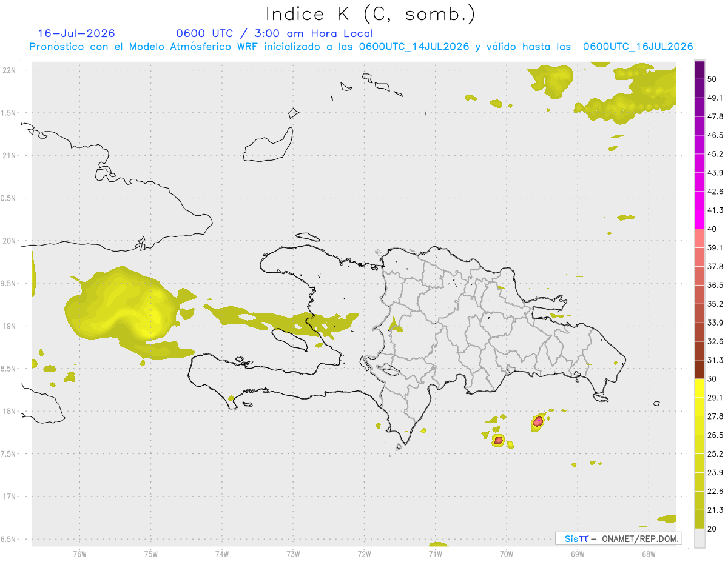Click the color bar value 31.3
The image size is (728, 562).
pos(715,360)
